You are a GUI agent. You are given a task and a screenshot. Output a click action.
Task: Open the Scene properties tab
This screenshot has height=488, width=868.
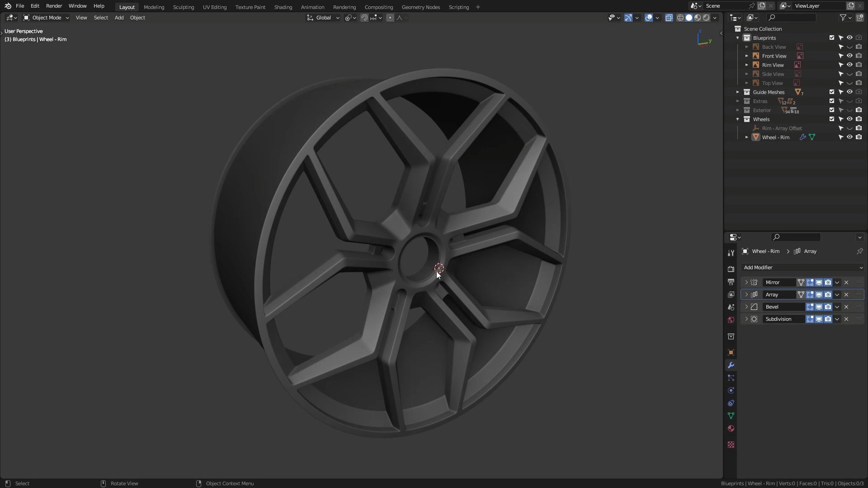click(731, 307)
